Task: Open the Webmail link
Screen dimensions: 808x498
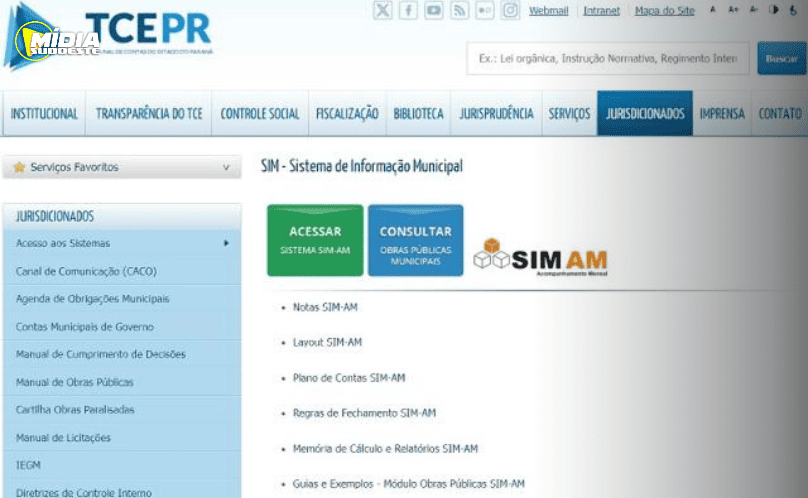Action: pos(548,11)
